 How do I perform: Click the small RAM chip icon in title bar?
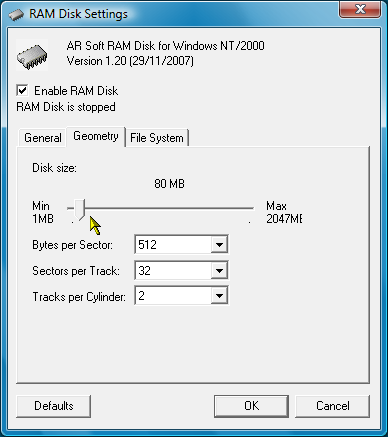tap(16, 15)
